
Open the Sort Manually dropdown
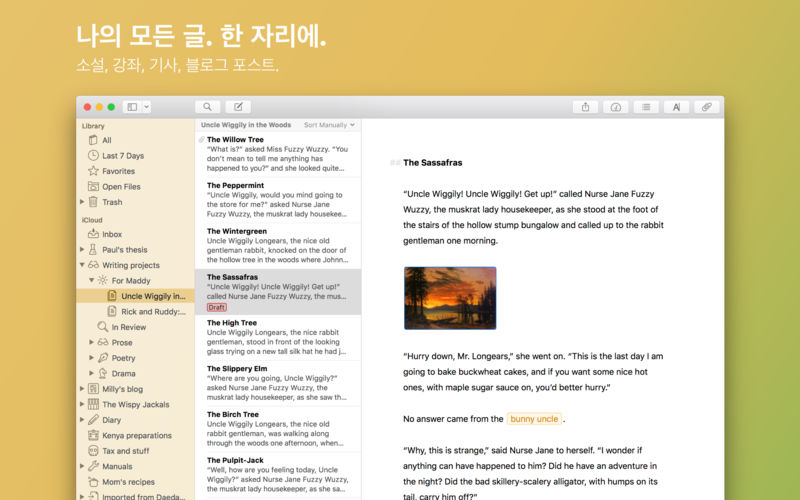click(329, 125)
